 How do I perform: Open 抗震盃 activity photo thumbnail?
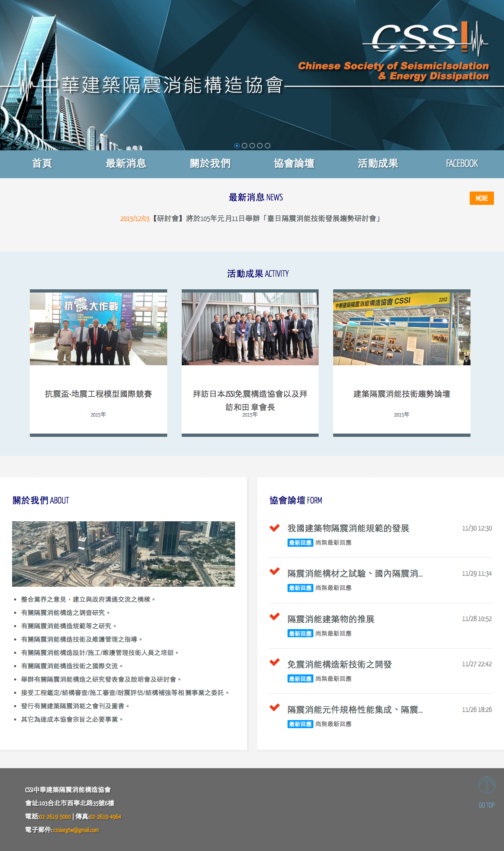click(99, 329)
